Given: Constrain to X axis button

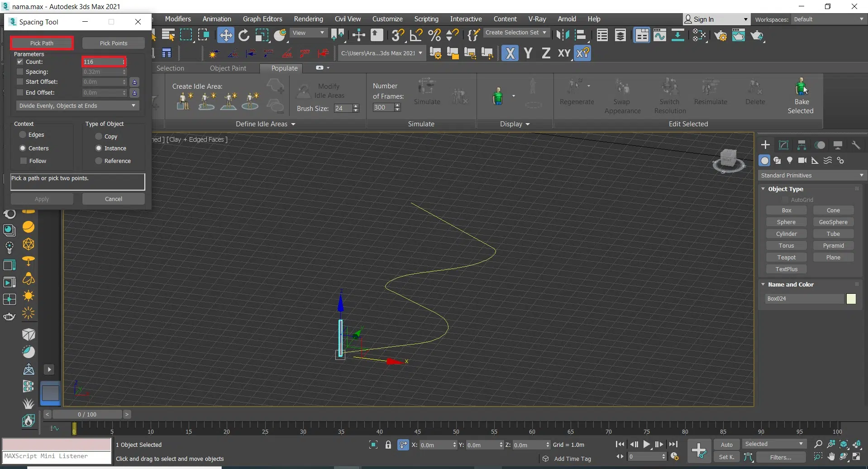Looking at the screenshot, I should pos(510,53).
